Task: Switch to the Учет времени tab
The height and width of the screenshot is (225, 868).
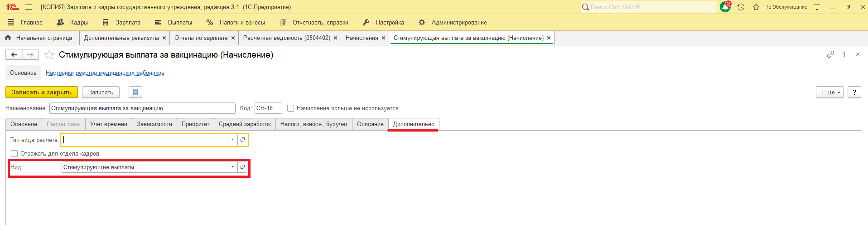Action: 109,124
